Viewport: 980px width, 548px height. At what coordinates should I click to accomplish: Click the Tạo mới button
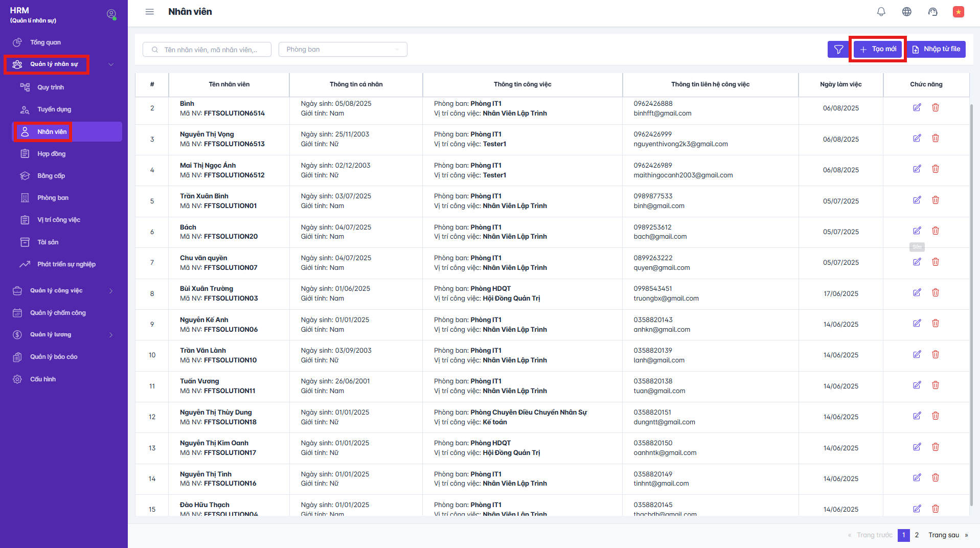(878, 50)
